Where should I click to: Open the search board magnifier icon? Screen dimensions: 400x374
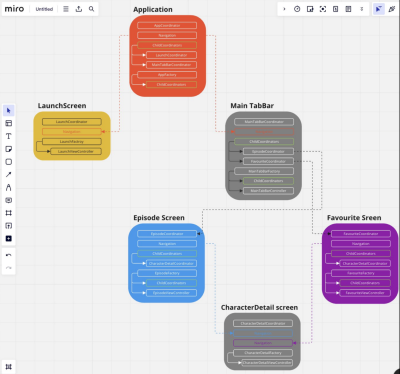91,9
